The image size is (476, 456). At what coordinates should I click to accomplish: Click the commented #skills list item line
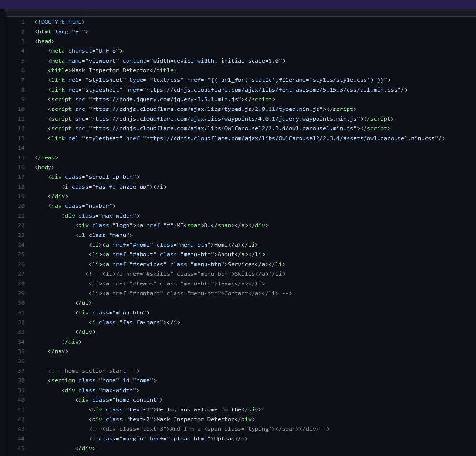pos(186,274)
